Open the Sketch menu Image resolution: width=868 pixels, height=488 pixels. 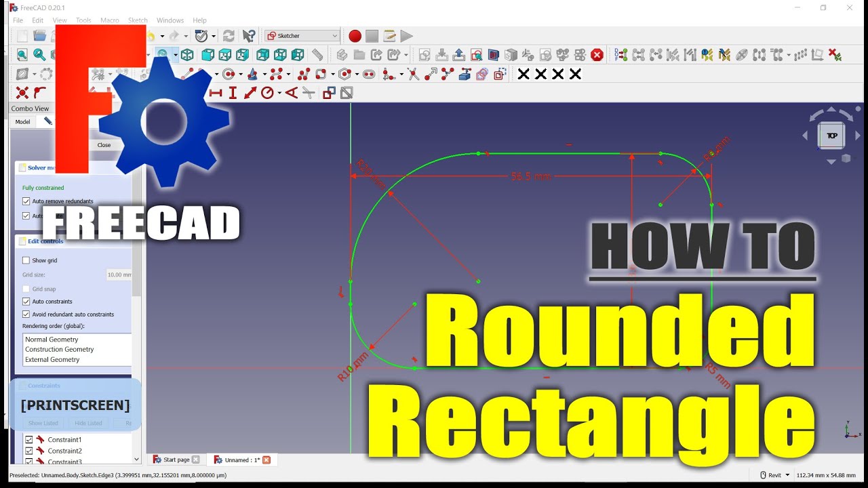[138, 20]
